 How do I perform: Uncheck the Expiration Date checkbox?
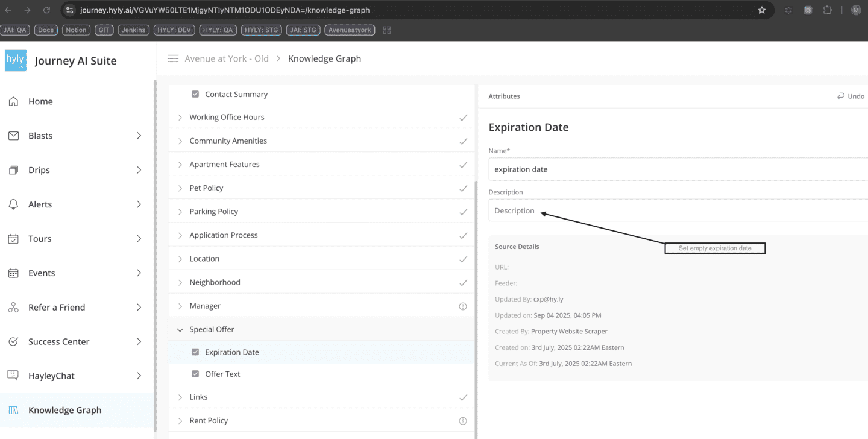point(195,352)
